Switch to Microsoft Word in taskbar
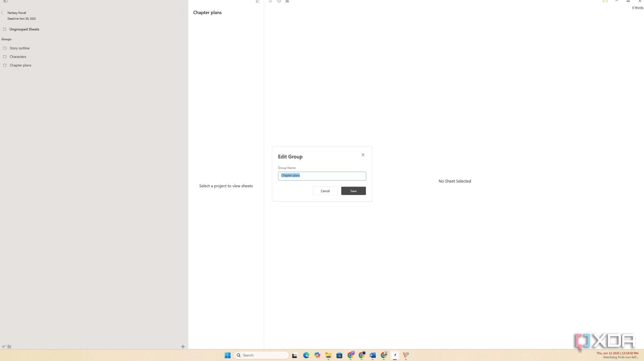Viewport: 644px width, 361px height. 372,355
